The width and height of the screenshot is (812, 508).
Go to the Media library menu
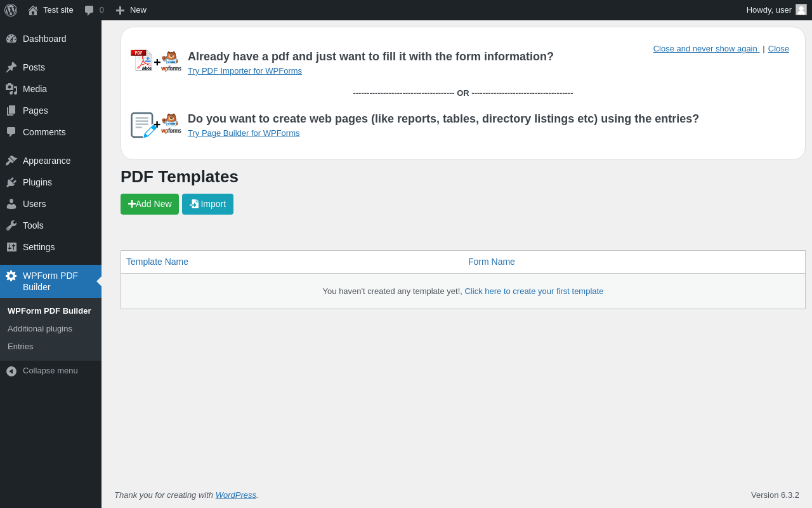pos(35,89)
